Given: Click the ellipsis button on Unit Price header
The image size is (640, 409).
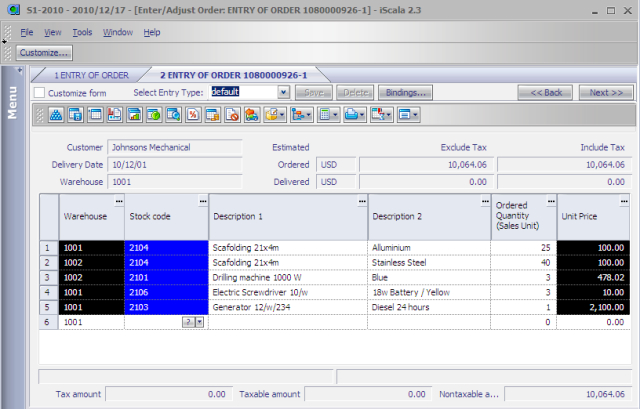Looking at the screenshot, I should click(624, 201).
